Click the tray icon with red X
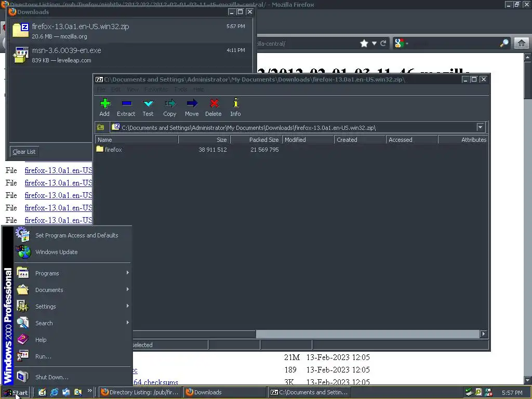 tap(488, 392)
